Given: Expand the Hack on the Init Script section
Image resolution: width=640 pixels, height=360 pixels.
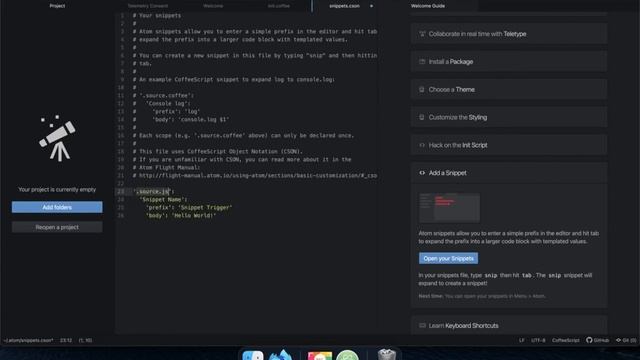Looking at the screenshot, I should point(509,145).
